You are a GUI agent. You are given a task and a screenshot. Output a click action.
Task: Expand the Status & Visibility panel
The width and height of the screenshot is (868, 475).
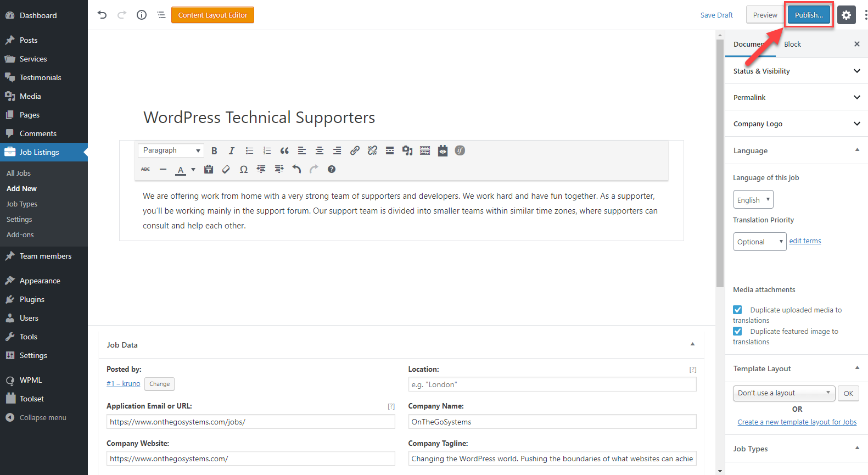797,71
